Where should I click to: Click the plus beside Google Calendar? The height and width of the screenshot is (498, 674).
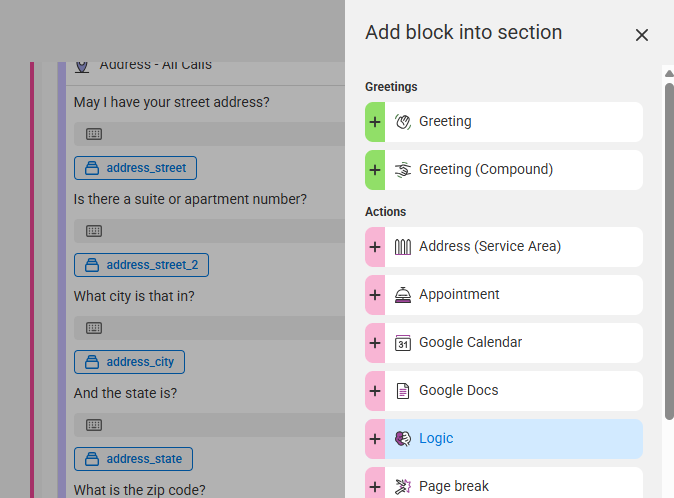[x=375, y=343]
